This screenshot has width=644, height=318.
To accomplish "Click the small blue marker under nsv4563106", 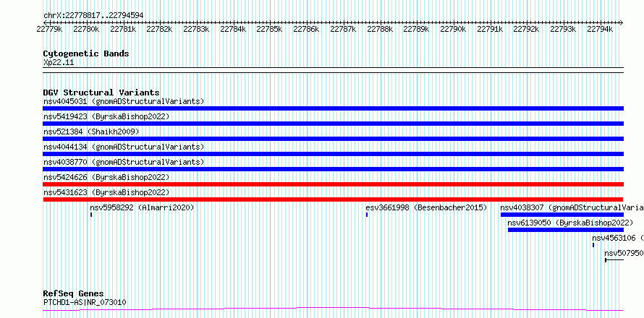I will (593, 245).
